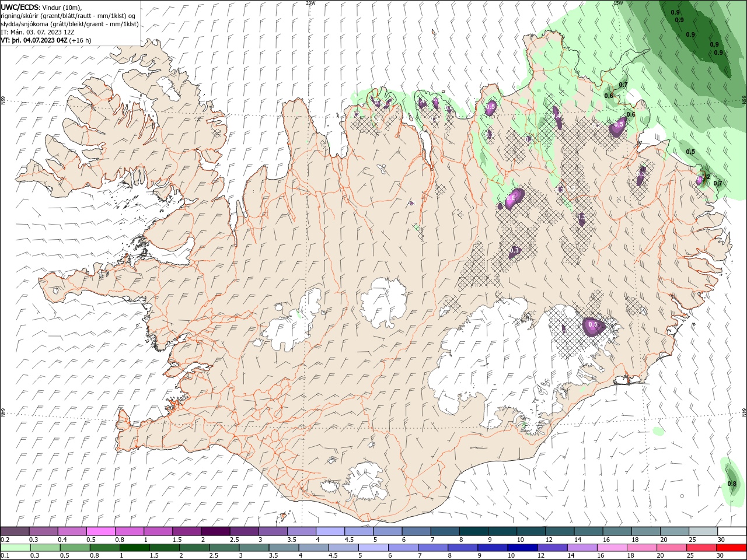Click the 2.5 grey-green rain legend swatch
This screenshot has height=560, width=747.
pos(224,548)
